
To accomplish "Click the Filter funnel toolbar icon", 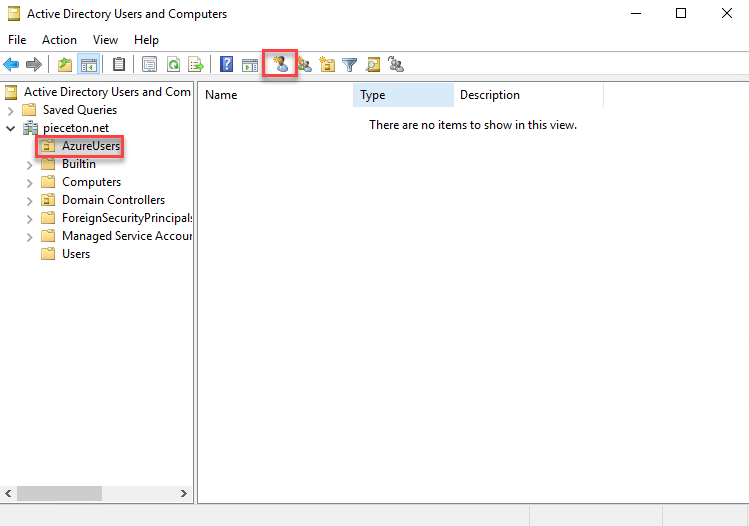I will pyautogui.click(x=350, y=64).
